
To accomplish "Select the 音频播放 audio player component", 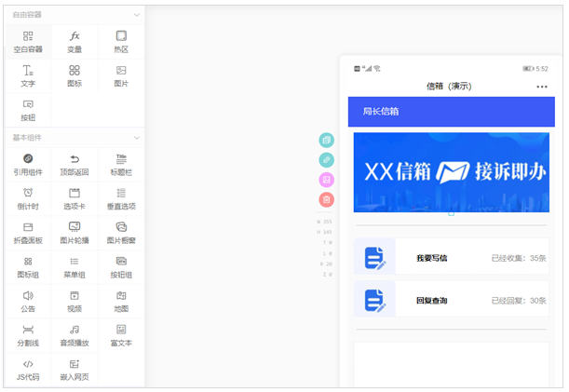I will (75, 335).
